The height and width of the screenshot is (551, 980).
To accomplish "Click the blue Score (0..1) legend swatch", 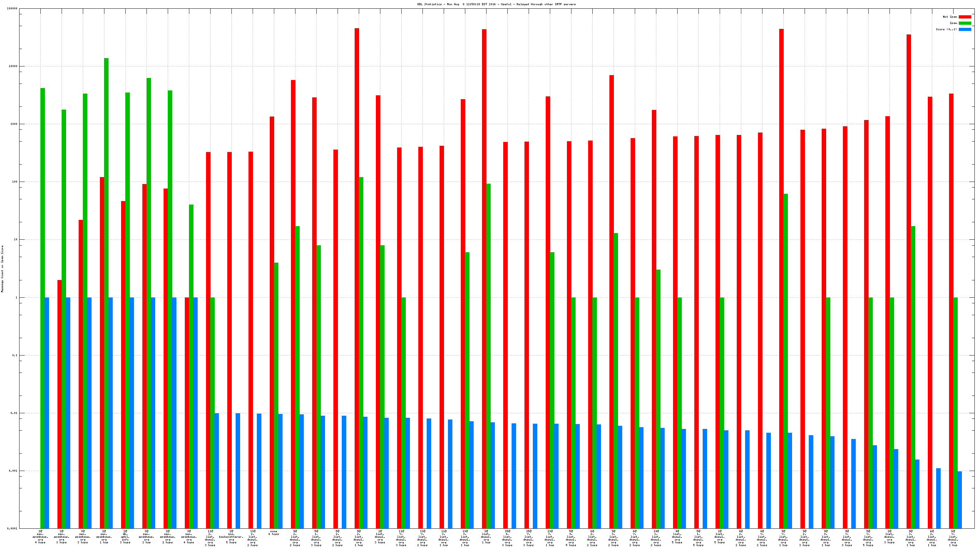I will (964, 29).
